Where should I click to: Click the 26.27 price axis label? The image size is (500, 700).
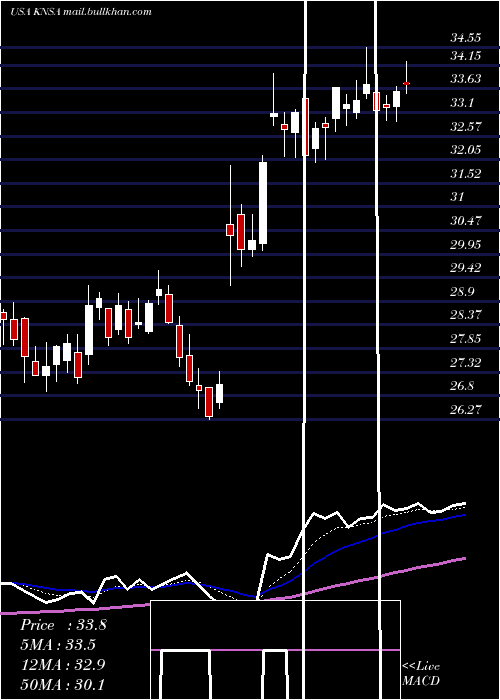(465, 409)
